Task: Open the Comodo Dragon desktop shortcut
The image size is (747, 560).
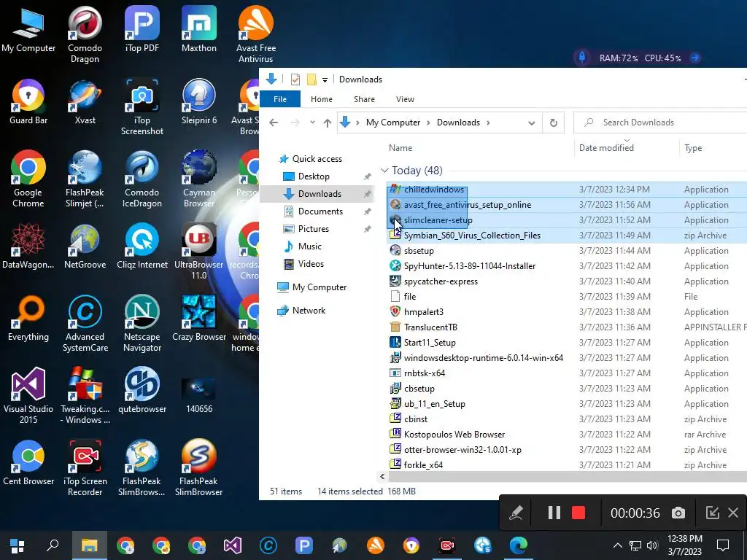Action: pos(85,35)
